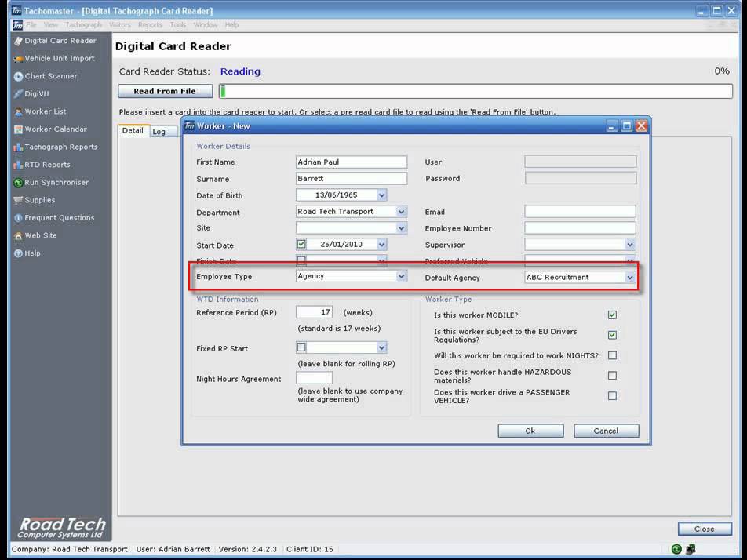Click the Read From File button

pyautogui.click(x=165, y=91)
